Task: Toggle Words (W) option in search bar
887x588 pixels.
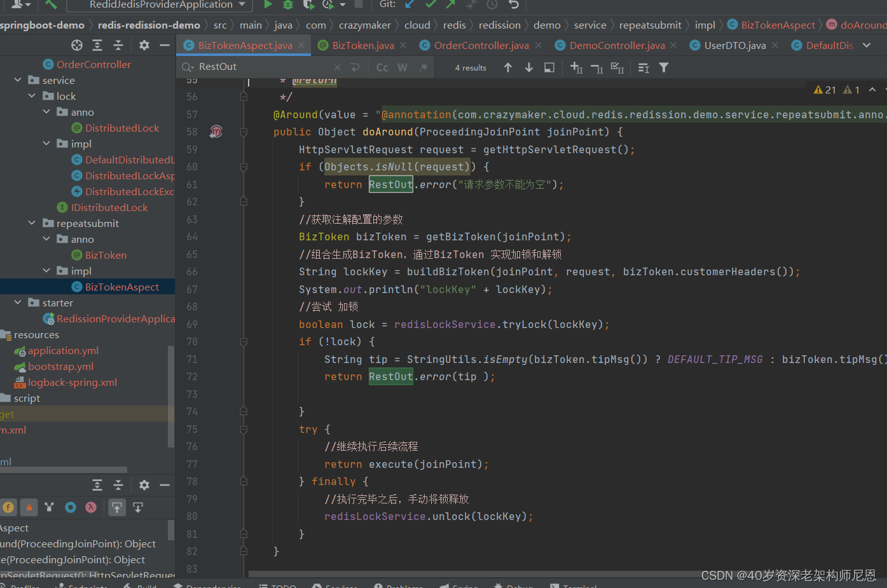Action: tap(402, 67)
